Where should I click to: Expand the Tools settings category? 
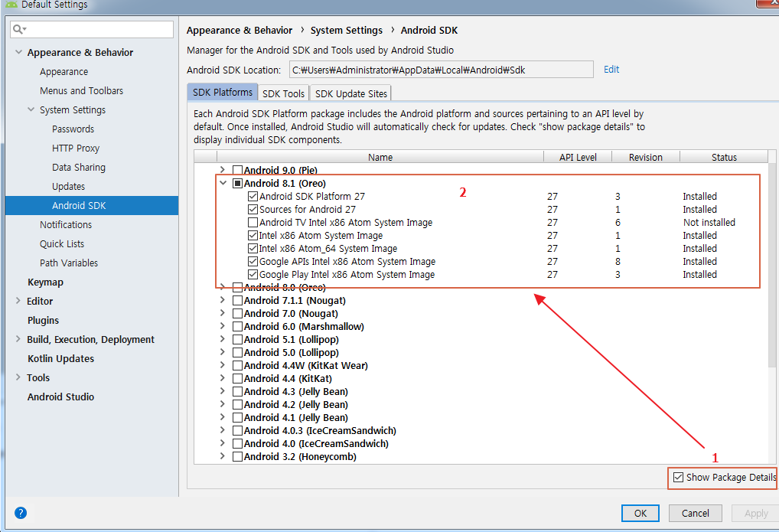[18, 377]
